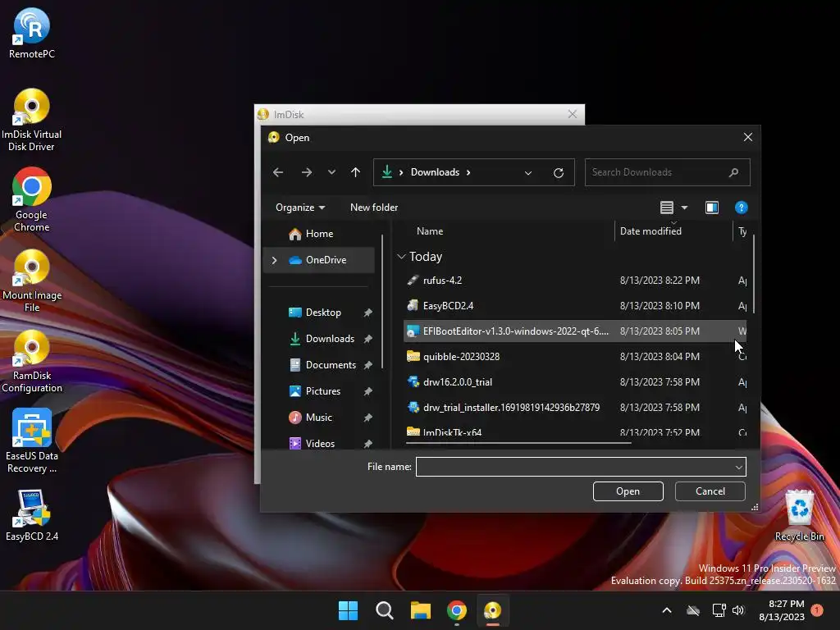Select Recycle Bin desktop icon

coord(799,515)
